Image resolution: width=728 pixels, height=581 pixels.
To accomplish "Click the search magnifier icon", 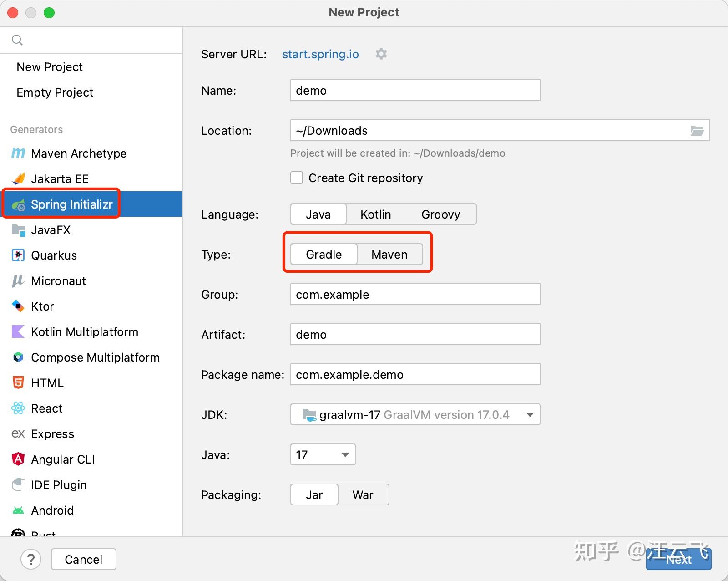I will tap(17, 40).
